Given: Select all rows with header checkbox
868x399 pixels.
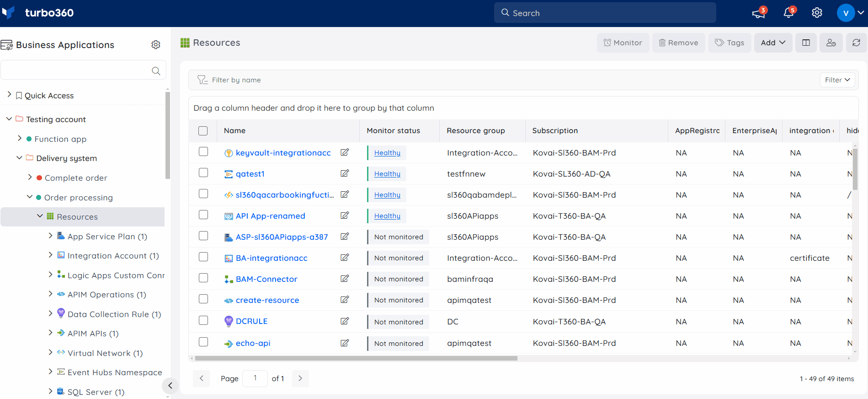Looking at the screenshot, I should [203, 131].
